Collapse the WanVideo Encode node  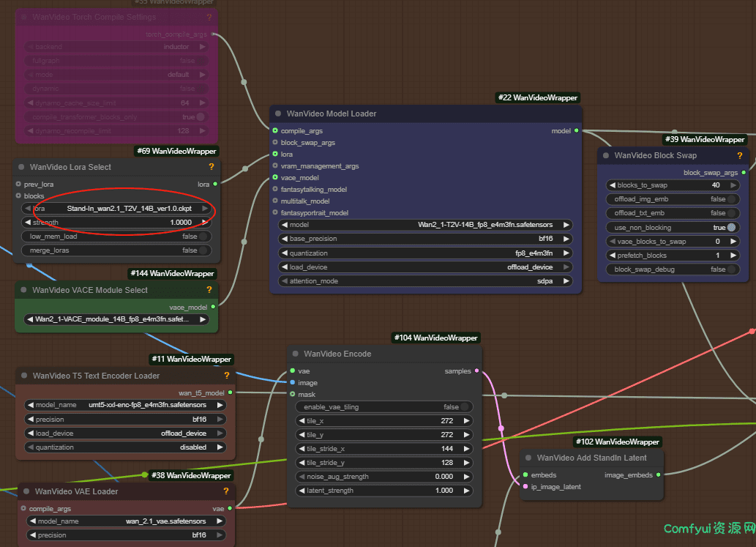[x=296, y=354]
